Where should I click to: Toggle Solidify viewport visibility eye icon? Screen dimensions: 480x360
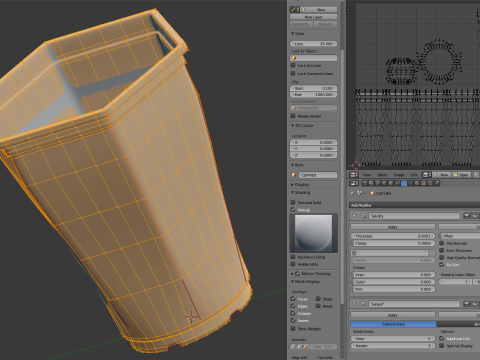(x=475, y=216)
